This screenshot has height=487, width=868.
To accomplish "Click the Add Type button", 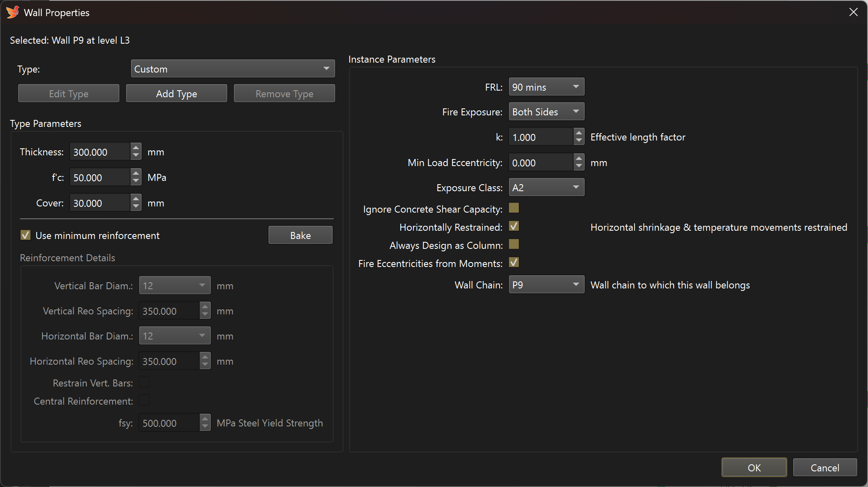I will click(176, 94).
